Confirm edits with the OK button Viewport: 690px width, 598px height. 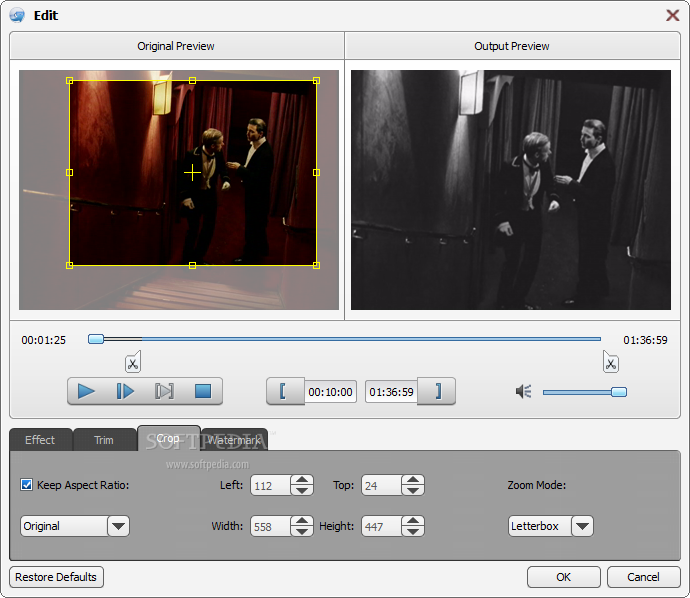[563, 577]
